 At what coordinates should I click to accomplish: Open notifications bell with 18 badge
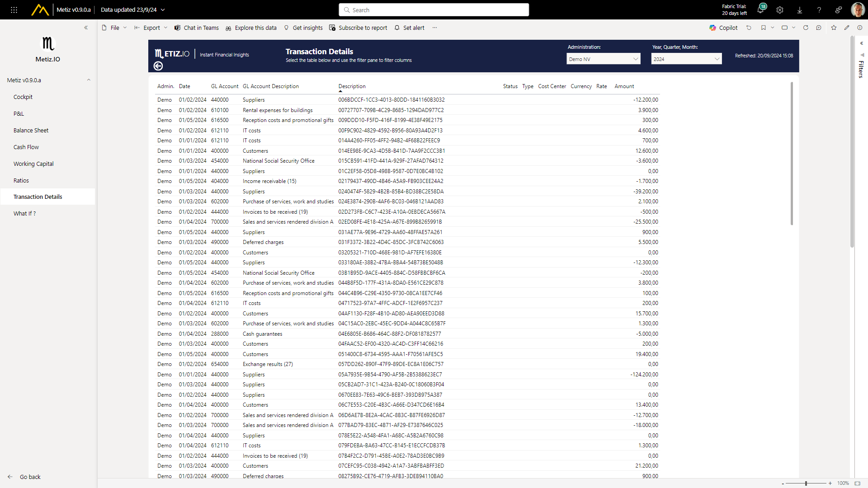pos(760,10)
